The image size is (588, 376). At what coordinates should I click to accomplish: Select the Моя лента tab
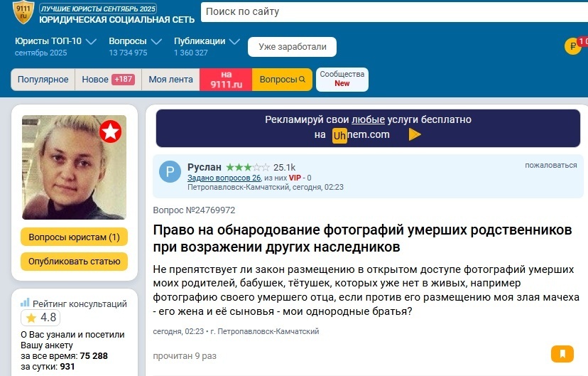tap(170, 80)
